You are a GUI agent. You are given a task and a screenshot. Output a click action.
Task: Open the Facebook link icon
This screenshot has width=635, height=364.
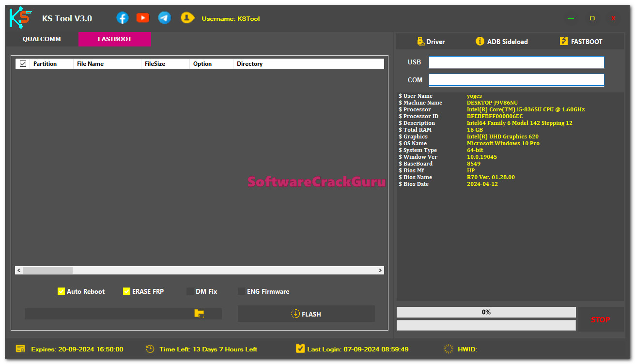(x=123, y=18)
